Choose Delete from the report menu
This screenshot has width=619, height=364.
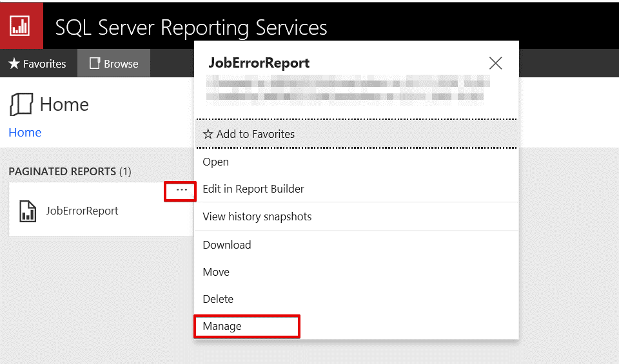[x=218, y=299]
